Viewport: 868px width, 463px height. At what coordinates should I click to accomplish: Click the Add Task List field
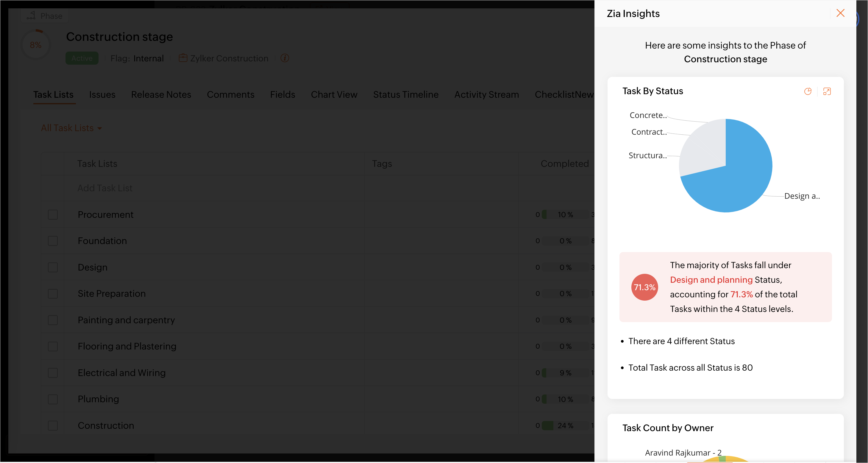click(x=105, y=188)
